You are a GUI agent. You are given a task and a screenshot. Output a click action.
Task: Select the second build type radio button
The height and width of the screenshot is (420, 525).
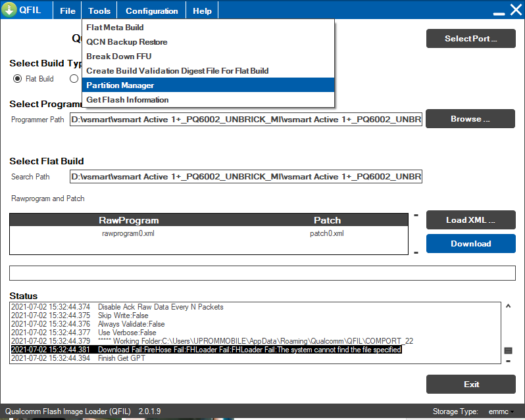coord(74,79)
